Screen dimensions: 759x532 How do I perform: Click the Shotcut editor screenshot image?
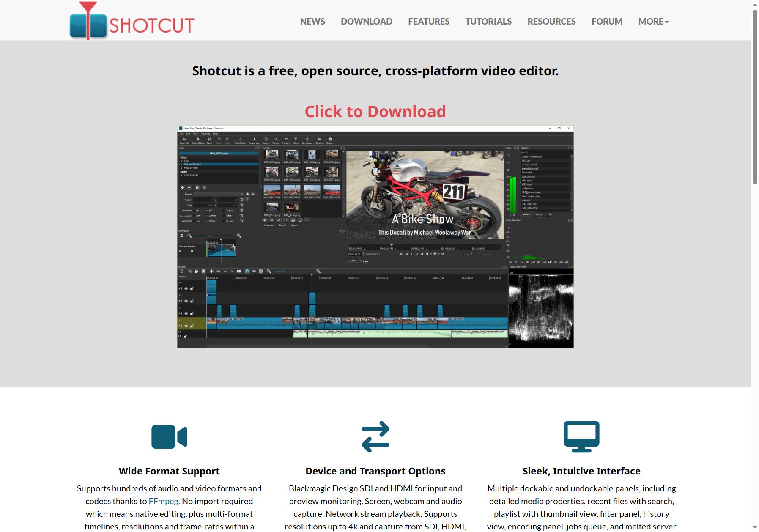click(375, 237)
